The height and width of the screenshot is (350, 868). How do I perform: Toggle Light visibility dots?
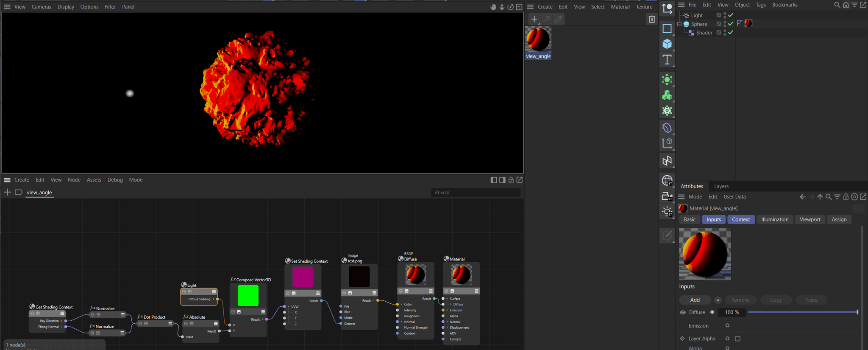click(725, 15)
